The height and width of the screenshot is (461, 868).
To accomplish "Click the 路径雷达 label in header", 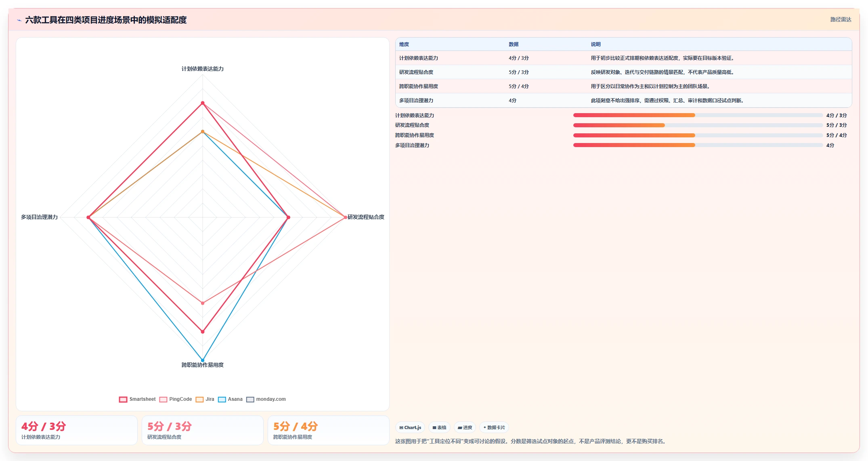I will coord(841,19).
